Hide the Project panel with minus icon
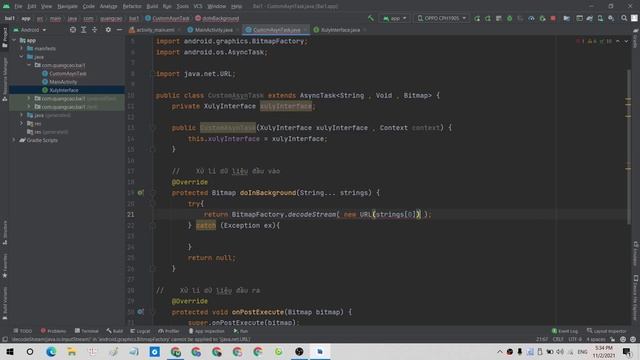 pyautogui.click(x=119, y=30)
